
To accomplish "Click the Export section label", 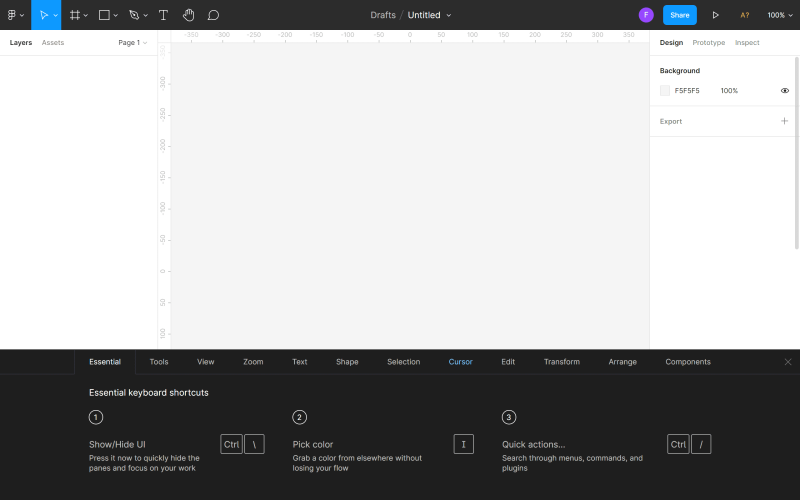I will pyautogui.click(x=670, y=121).
